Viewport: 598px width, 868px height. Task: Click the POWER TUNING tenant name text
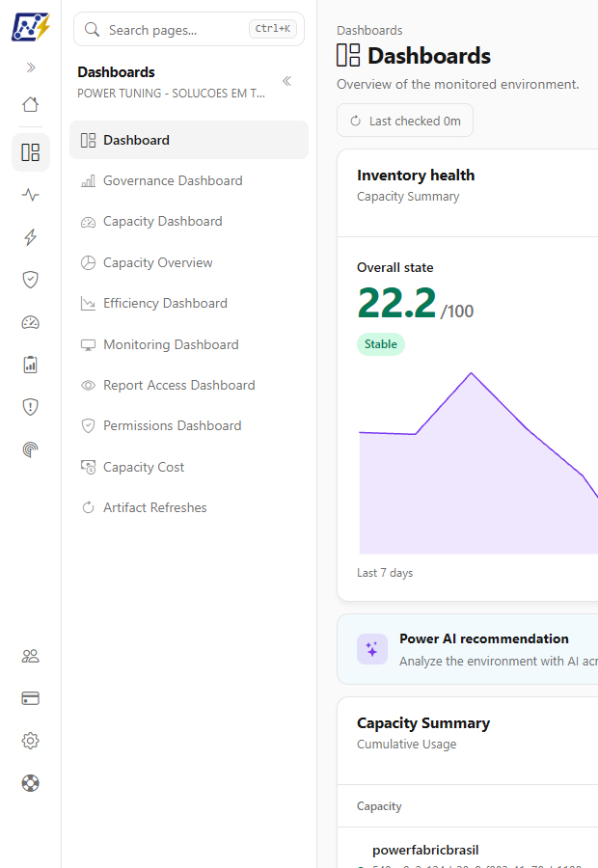(171, 94)
